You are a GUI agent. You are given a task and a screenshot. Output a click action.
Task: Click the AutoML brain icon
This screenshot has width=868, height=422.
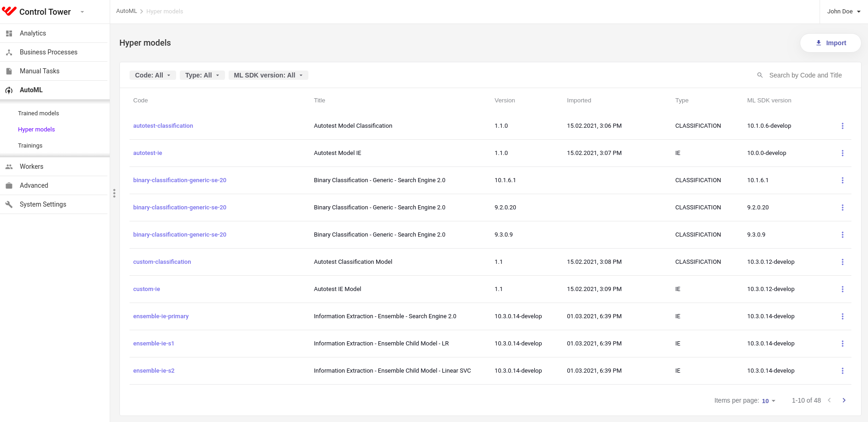9,90
